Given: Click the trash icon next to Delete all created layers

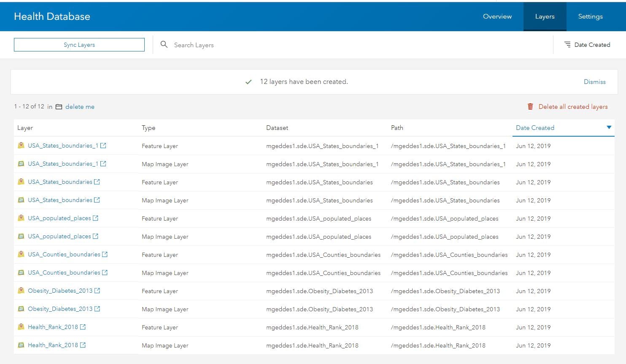Looking at the screenshot, I should pos(530,107).
